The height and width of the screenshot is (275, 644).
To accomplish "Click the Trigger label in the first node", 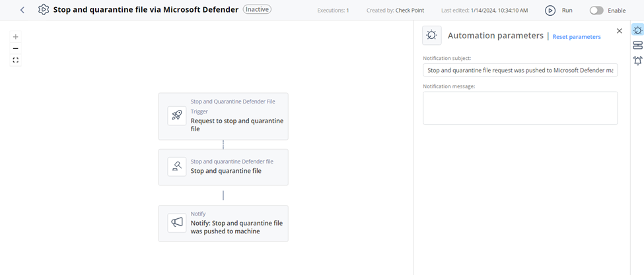I will point(199,111).
